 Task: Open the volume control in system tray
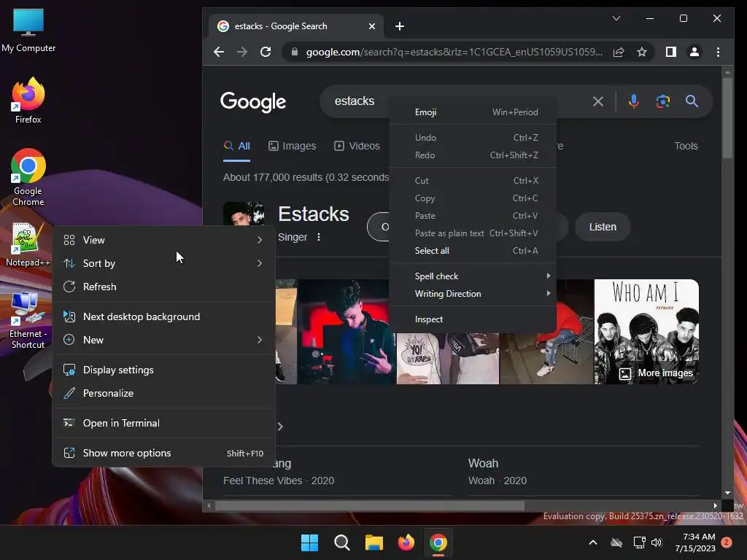657,542
